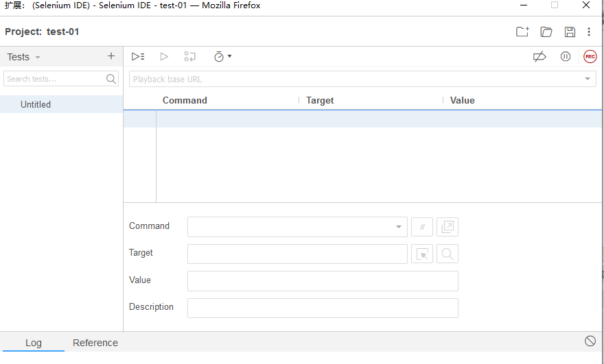Open an existing project folder icon

546,32
